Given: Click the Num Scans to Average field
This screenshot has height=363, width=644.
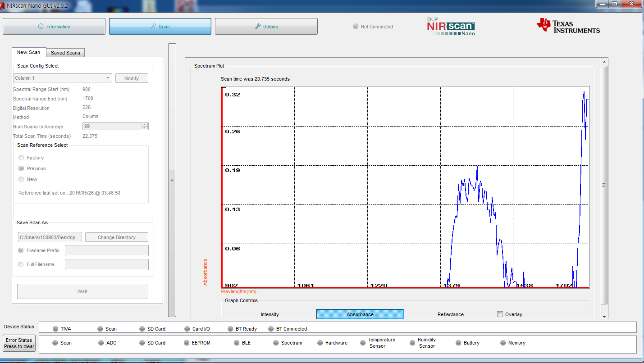Looking at the screenshot, I should (x=112, y=126).
